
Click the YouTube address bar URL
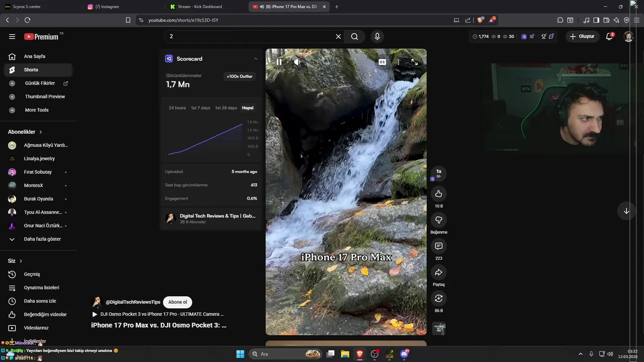pos(183,20)
